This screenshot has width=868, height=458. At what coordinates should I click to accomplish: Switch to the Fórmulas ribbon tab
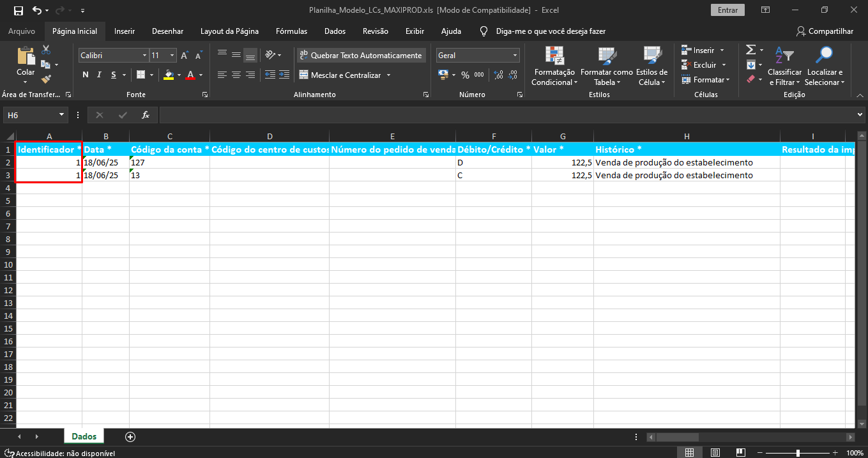tap(291, 31)
